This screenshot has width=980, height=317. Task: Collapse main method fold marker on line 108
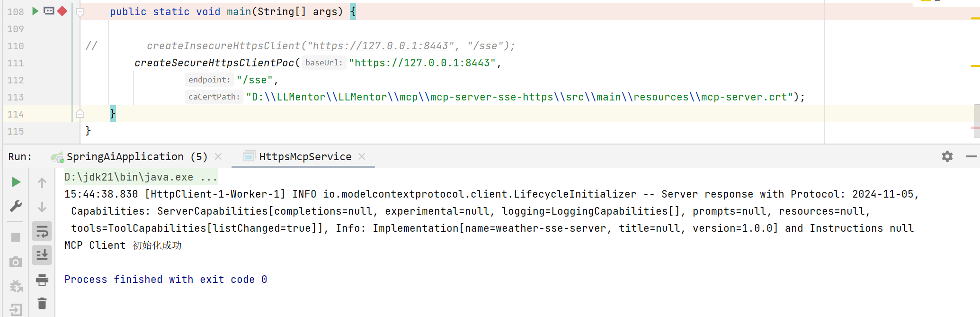tap(80, 12)
